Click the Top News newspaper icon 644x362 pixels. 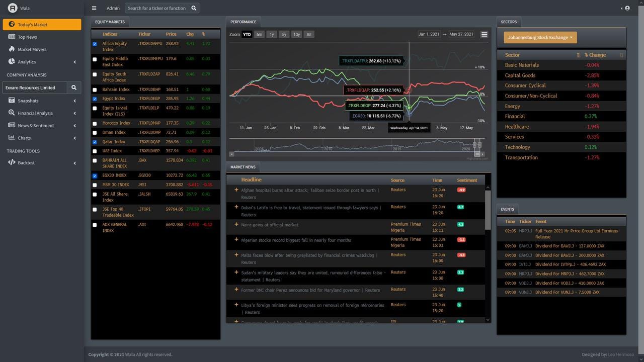point(12,37)
